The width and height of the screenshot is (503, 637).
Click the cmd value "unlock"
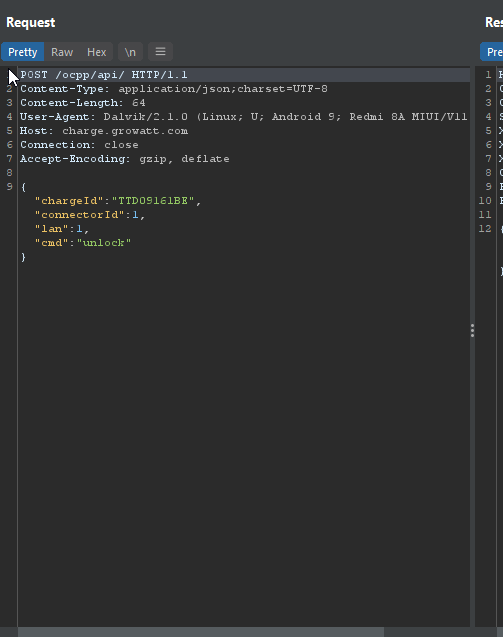[104, 243]
